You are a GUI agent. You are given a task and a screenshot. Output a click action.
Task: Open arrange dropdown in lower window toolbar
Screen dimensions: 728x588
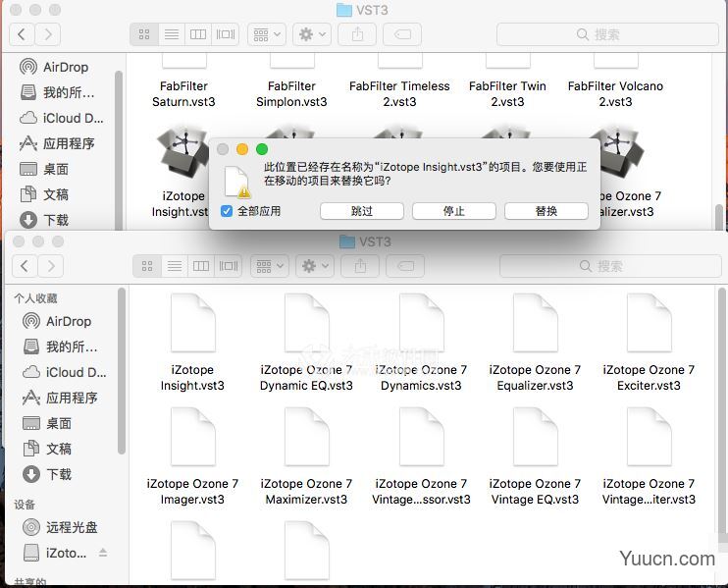[x=269, y=266]
